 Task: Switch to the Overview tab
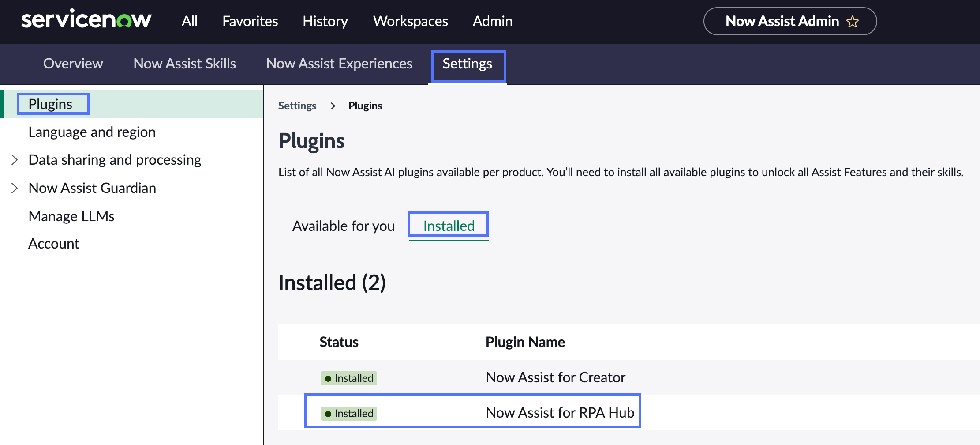73,64
